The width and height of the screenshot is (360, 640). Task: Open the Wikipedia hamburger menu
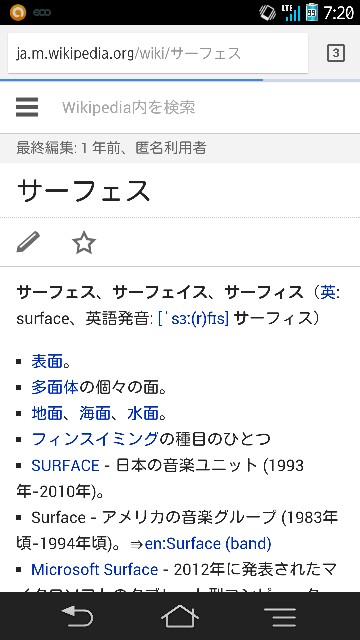(27, 107)
